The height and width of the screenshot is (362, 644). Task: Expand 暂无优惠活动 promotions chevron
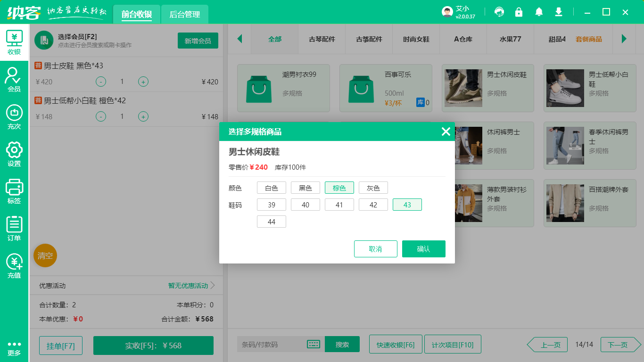213,286
